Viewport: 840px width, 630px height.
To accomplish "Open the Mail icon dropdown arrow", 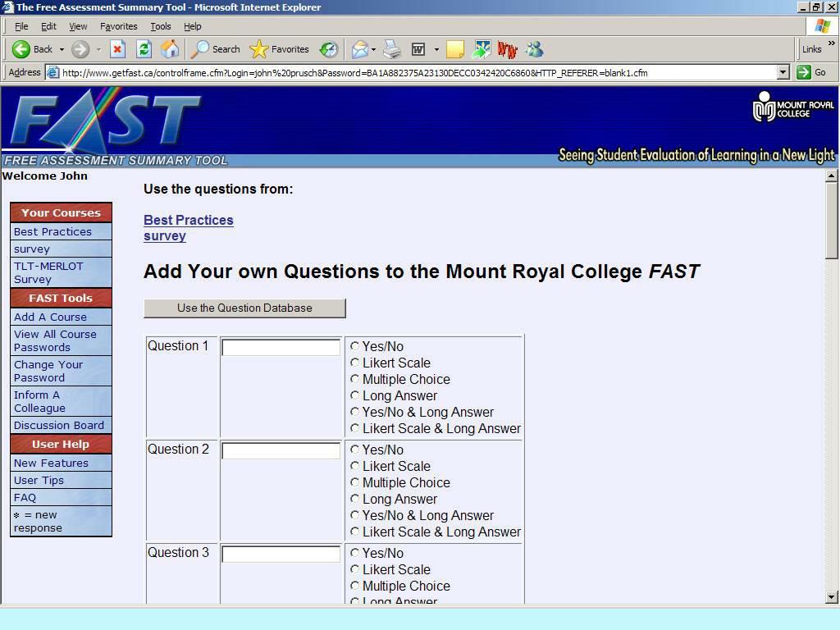I will pyautogui.click(x=373, y=49).
